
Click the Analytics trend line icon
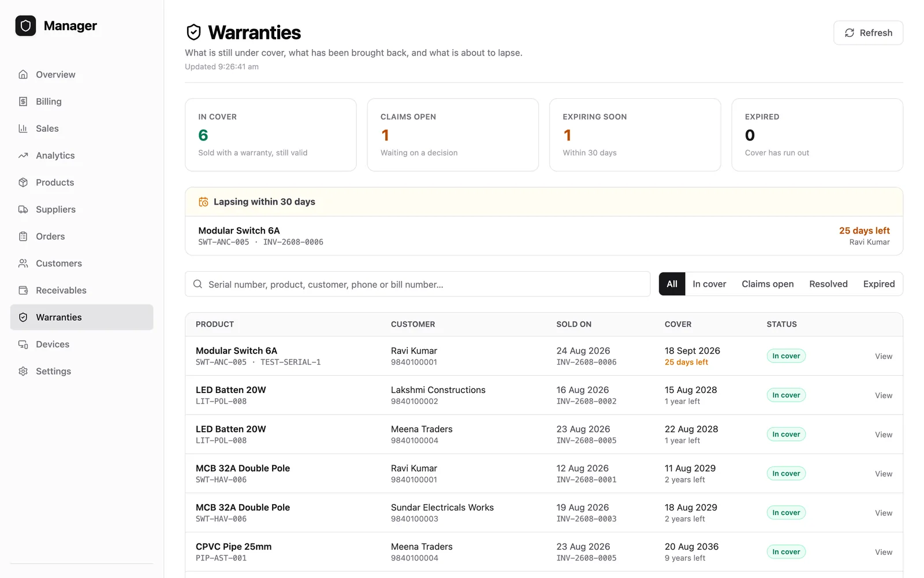pos(23,155)
